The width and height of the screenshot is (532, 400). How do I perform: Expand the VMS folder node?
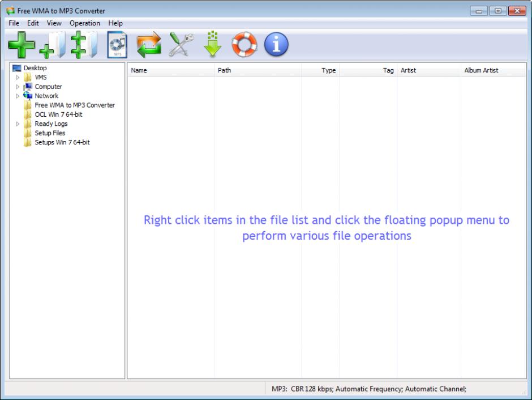click(18, 78)
